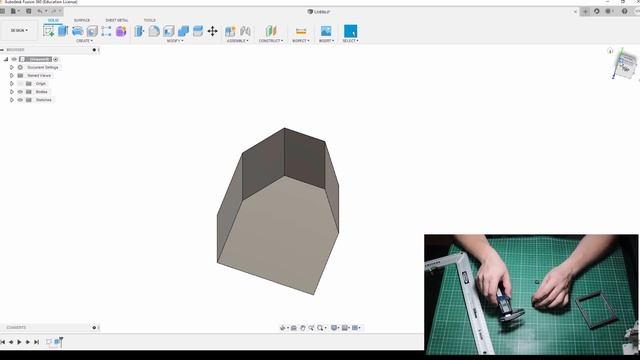Open the CONSTRUCT dropdown menu

click(271, 41)
